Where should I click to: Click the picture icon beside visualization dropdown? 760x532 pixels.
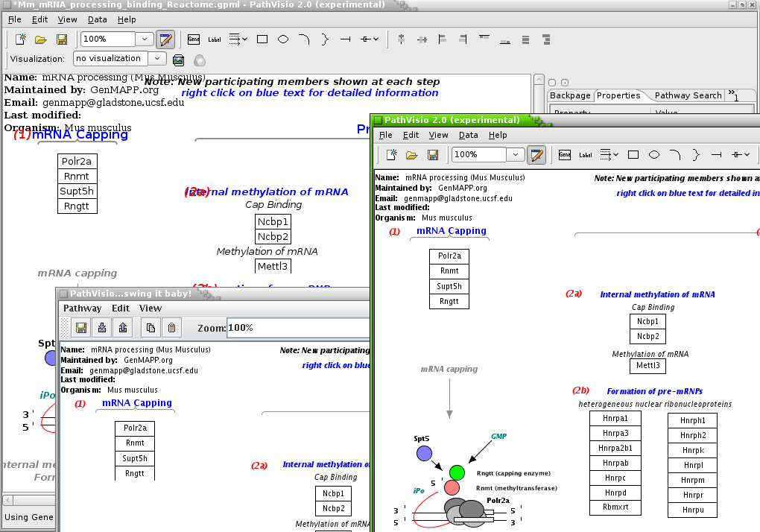pyautogui.click(x=178, y=60)
